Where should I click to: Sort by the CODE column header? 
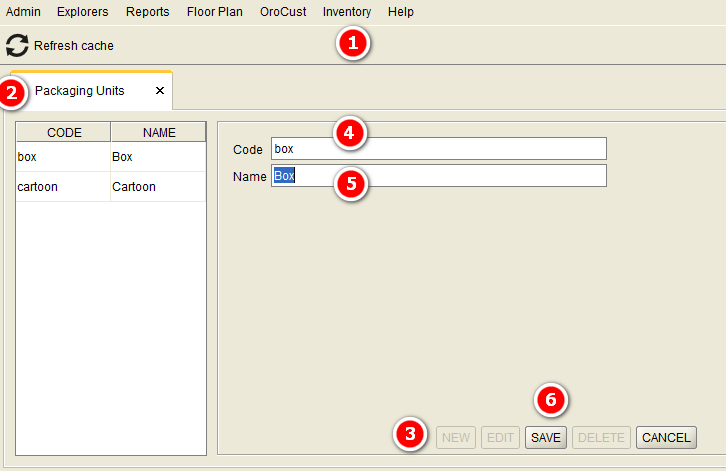click(x=64, y=132)
